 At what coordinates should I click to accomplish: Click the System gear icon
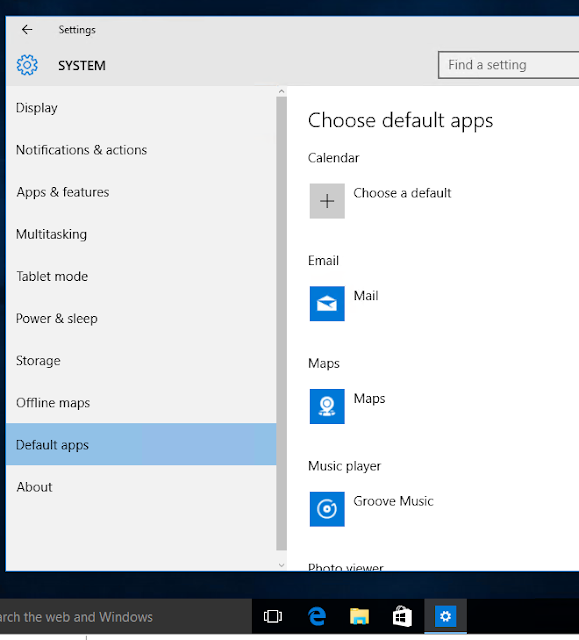(27, 65)
